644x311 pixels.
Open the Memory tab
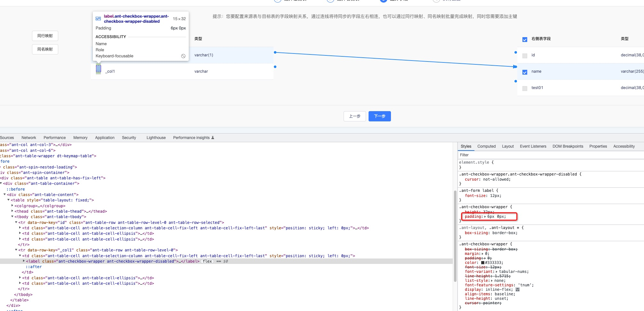[x=80, y=138]
